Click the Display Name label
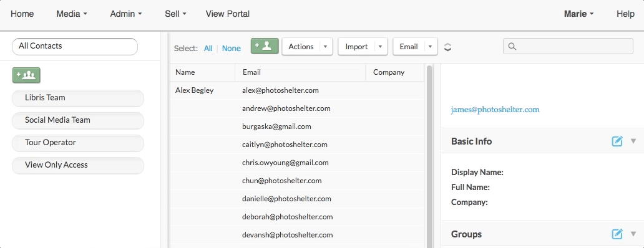The height and width of the screenshot is (248, 644). coord(477,173)
